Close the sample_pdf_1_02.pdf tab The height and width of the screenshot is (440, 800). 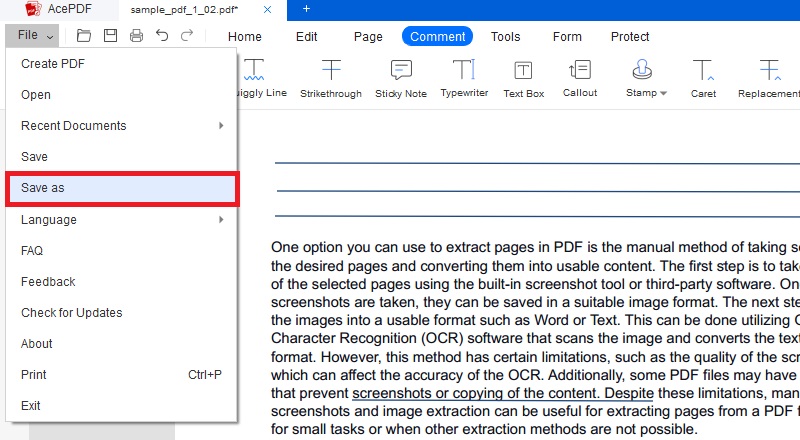267,10
